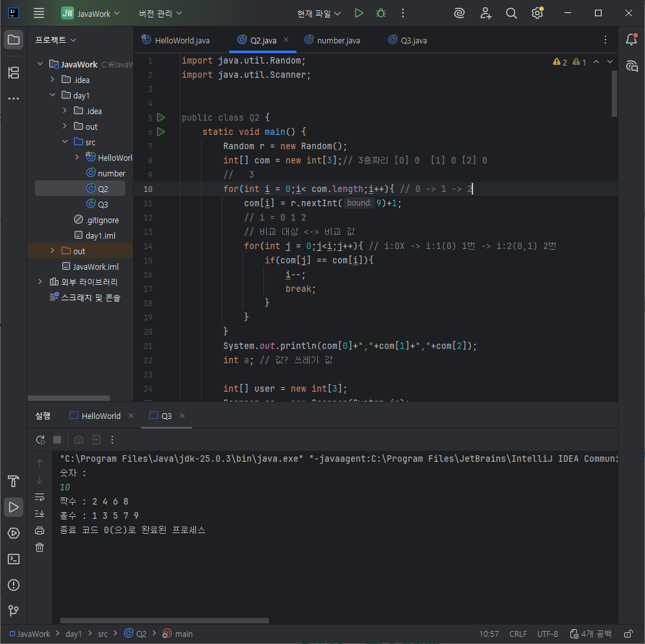Image resolution: width=645 pixels, height=644 pixels.
Task: Toggle file read-only lock in status bar
Action: pyautogui.click(x=628, y=634)
